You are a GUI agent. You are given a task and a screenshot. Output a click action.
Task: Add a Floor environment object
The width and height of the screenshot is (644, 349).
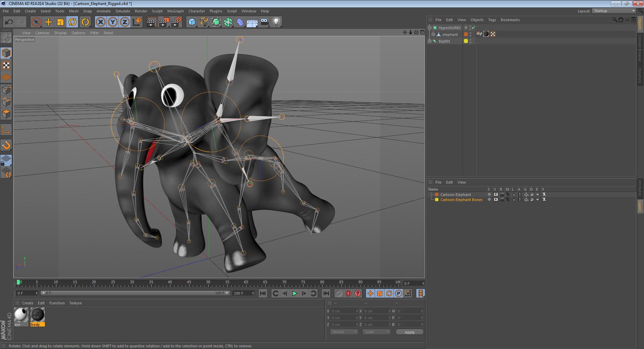(x=252, y=22)
